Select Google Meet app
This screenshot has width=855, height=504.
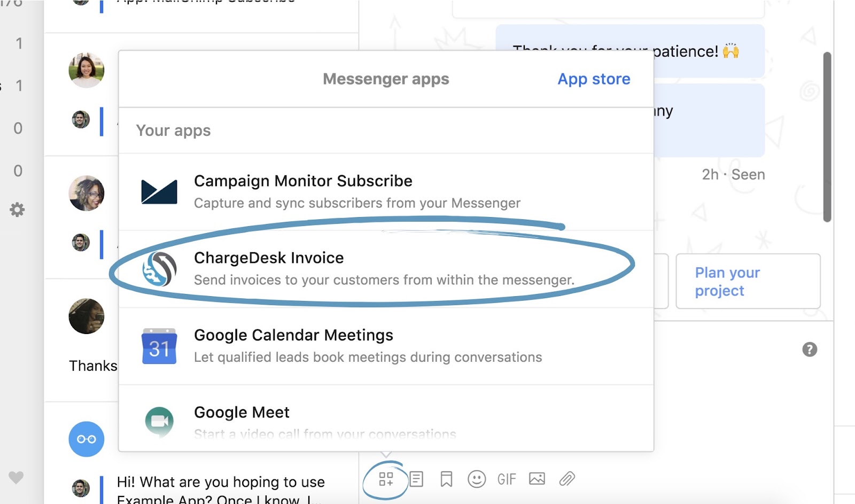pyautogui.click(x=386, y=418)
